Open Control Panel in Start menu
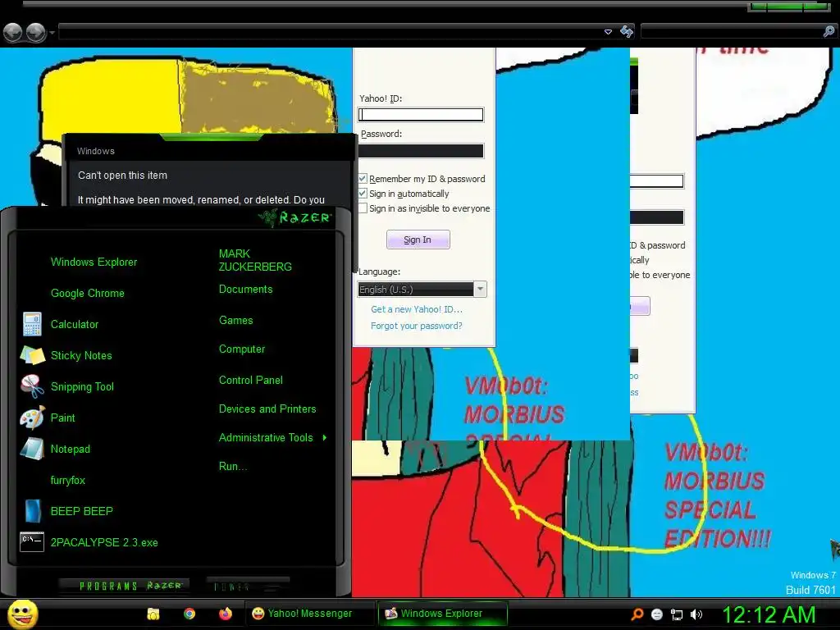 (x=251, y=381)
